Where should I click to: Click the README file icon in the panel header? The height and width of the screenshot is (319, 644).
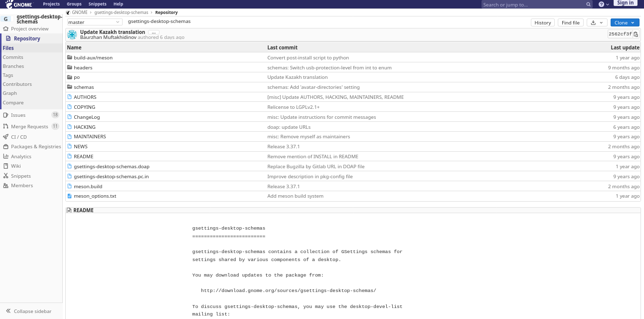click(x=69, y=211)
